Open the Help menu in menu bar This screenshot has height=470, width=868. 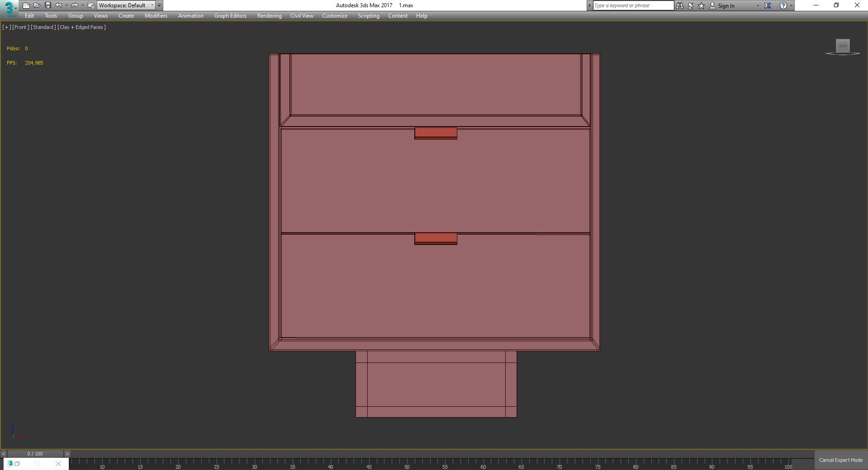pyautogui.click(x=422, y=16)
